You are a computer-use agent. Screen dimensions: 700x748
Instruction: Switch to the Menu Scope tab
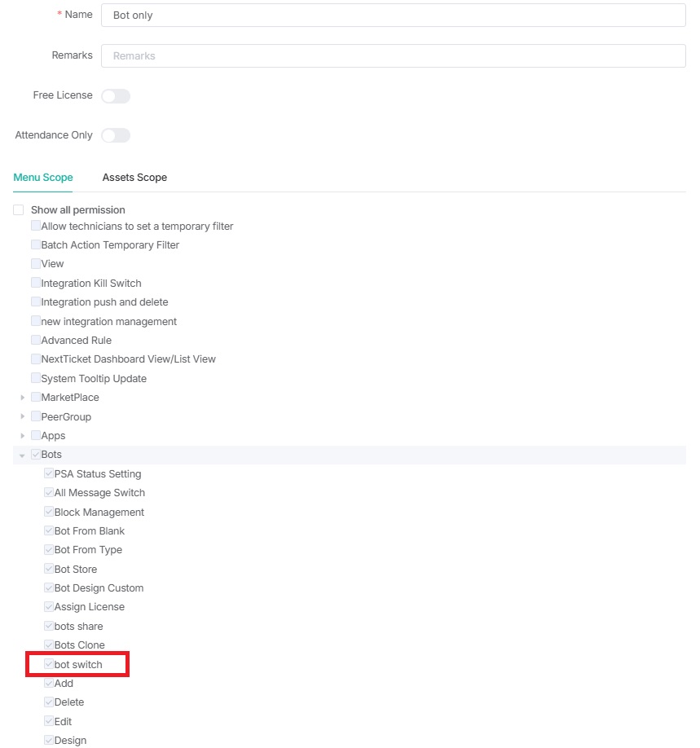coord(43,178)
